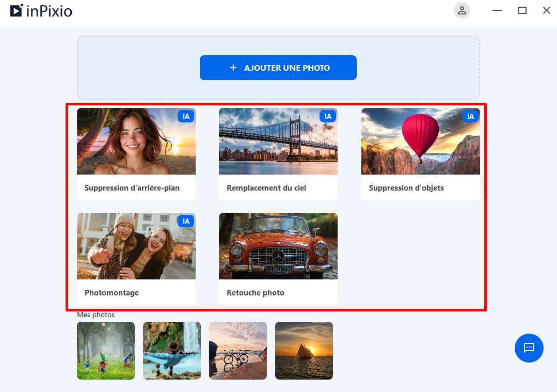Select the Suppression d'objets label
This screenshot has width=557, height=392.
406,188
